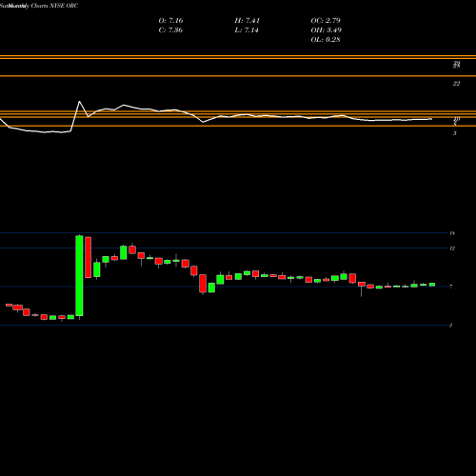Click the 2 price axis label

(450, 326)
